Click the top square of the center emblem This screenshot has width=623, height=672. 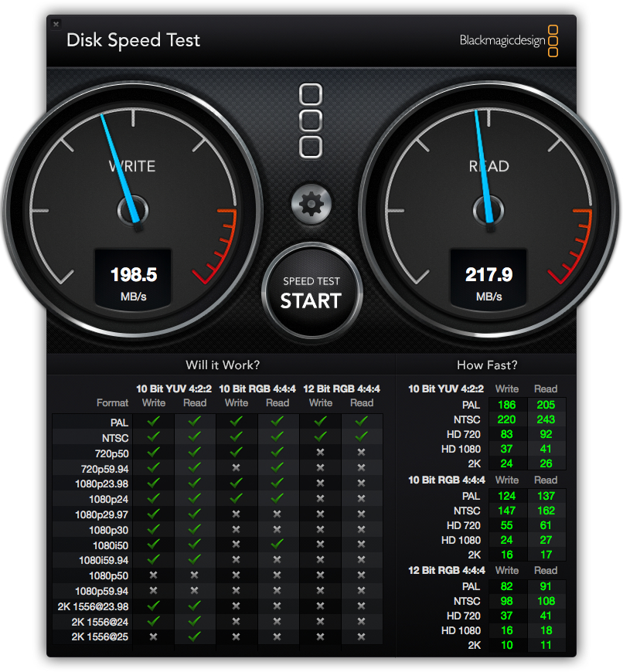coord(311,95)
